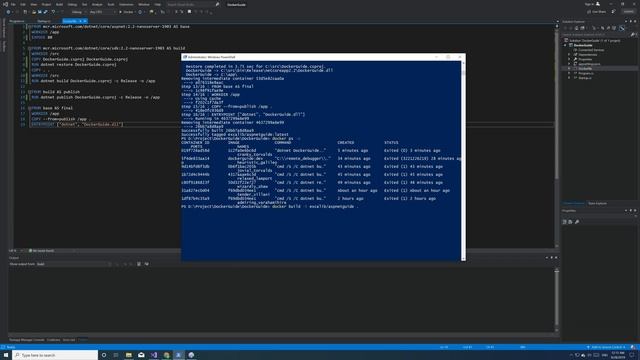The height and width of the screenshot is (360, 640).
Task: Open the File menu in Visual Studio
Action: (x=13, y=4)
